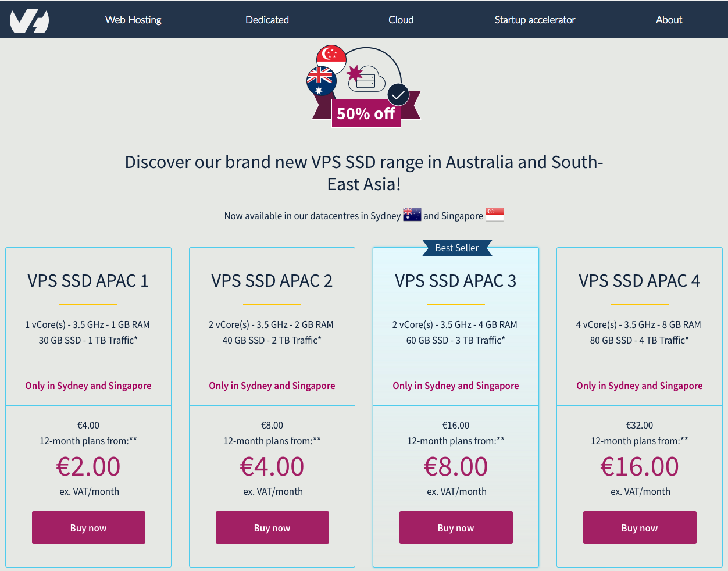Click the checkmark badge on the banner
The image size is (728, 571).
pyautogui.click(x=398, y=95)
